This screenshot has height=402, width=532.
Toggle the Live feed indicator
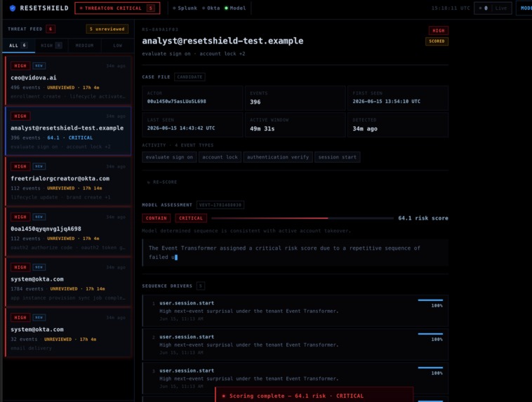493,8
